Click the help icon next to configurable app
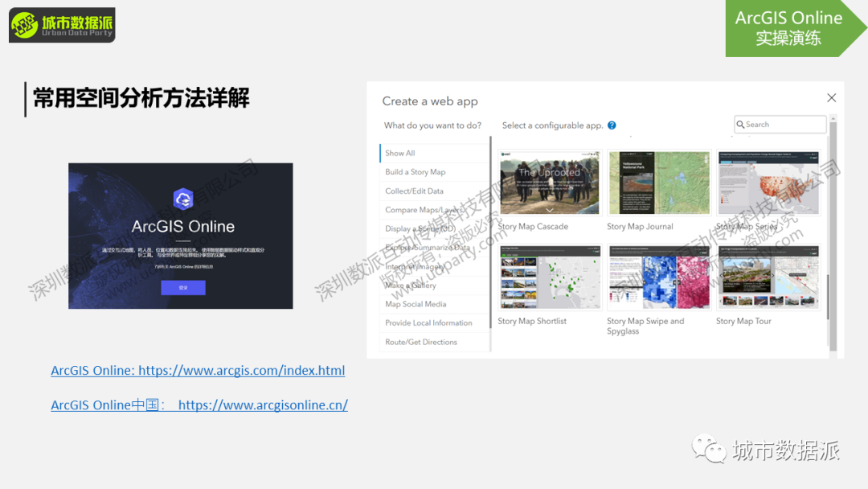This screenshot has width=868, height=489. click(x=612, y=125)
